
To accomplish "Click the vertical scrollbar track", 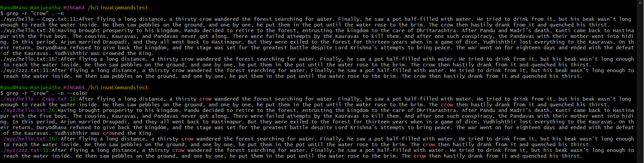I will coord(641,84).
